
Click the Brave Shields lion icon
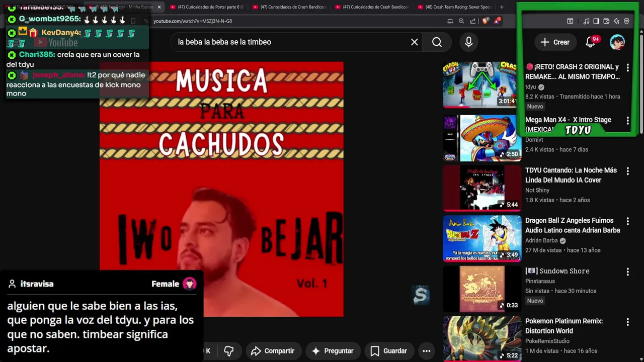[485, 21]
